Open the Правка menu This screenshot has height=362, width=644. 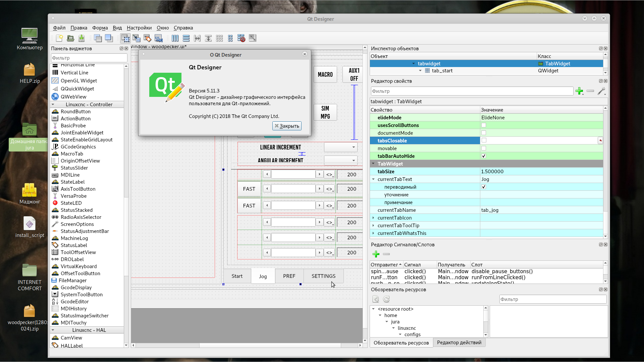[79, 28]
